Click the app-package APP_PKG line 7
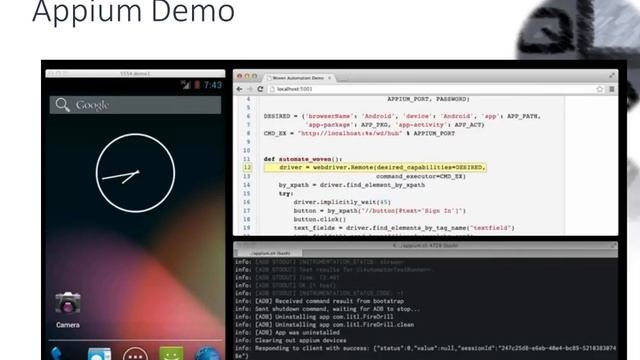Image resolution: width=640 pixels, height=360 pixels. point(395,125)
